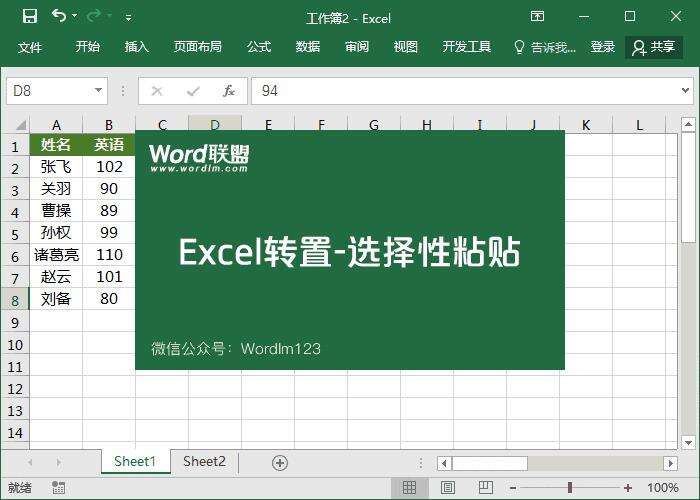This screenshot has width=700, height=500.
Task: Click vertical scrollbar down arrow
Action: click(x=688, y=442)
